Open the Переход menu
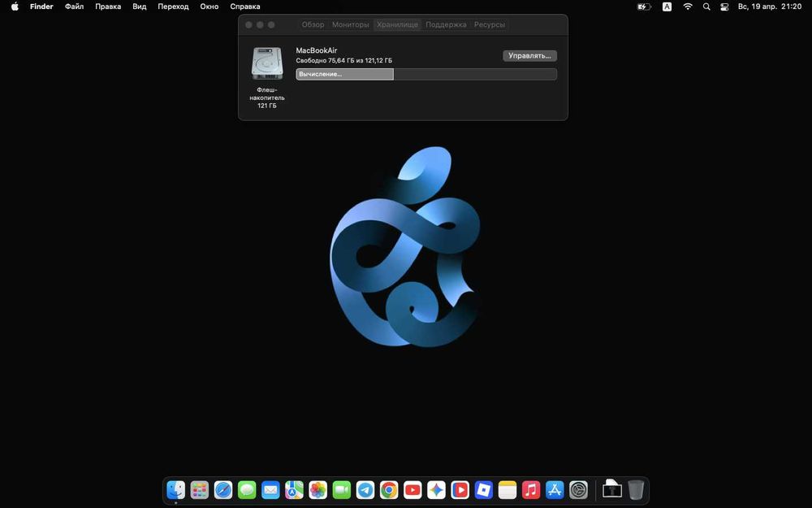The image size is (812, 508). tap(174, 7)
